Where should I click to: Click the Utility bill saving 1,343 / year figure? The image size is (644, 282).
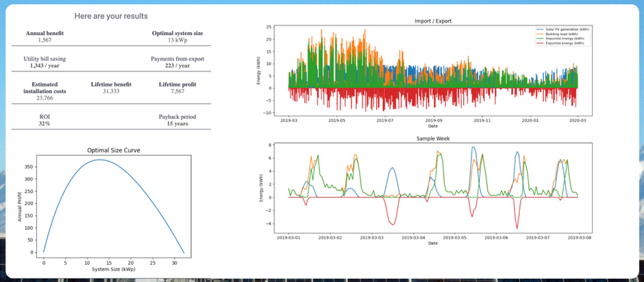tap(45, 66)
